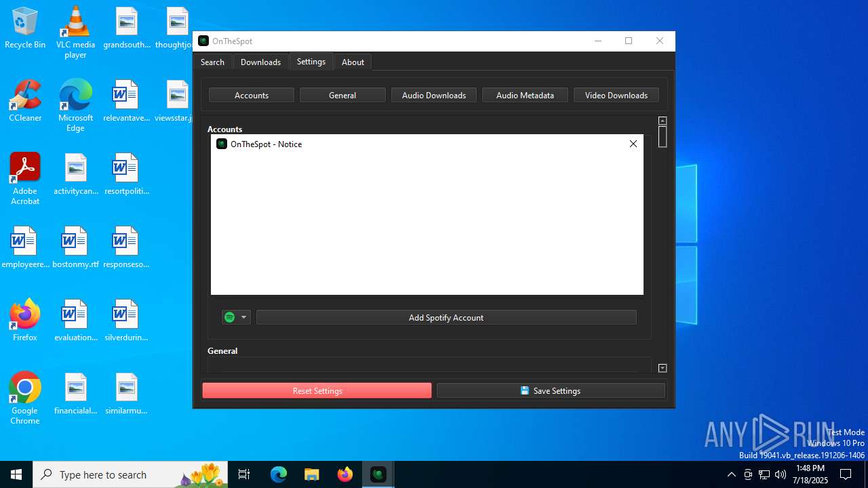Minimize the OnTheSpot window

(598, 41)
